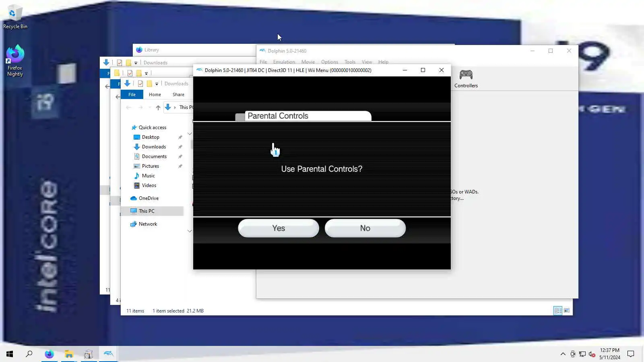This screenshot has width=644, height=362.
Task: Open the Controllers settings in Dolphin
Action: click(466, 79)
